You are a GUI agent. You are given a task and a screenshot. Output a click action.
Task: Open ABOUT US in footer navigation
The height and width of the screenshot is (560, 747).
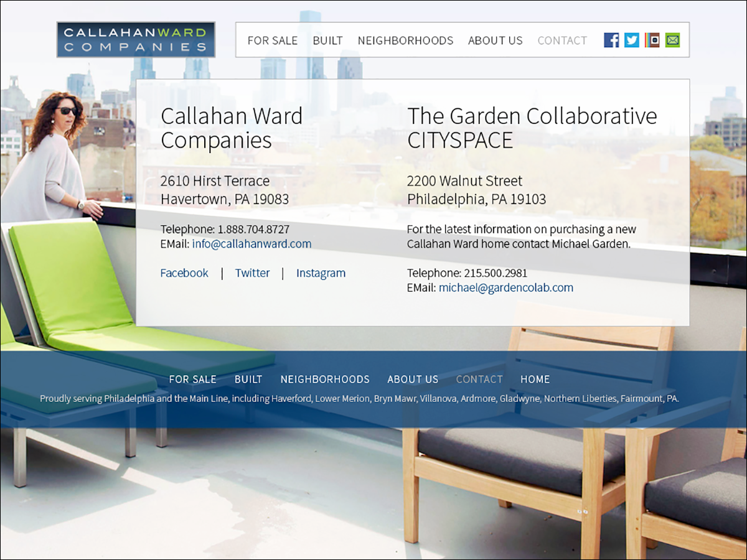(x=413, y=380)
